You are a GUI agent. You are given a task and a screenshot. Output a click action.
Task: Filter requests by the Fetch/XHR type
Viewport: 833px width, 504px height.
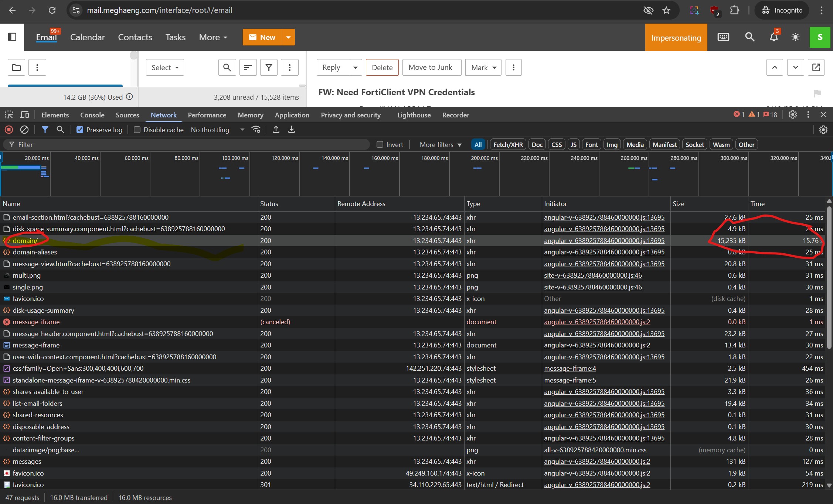tap(508, 144)
